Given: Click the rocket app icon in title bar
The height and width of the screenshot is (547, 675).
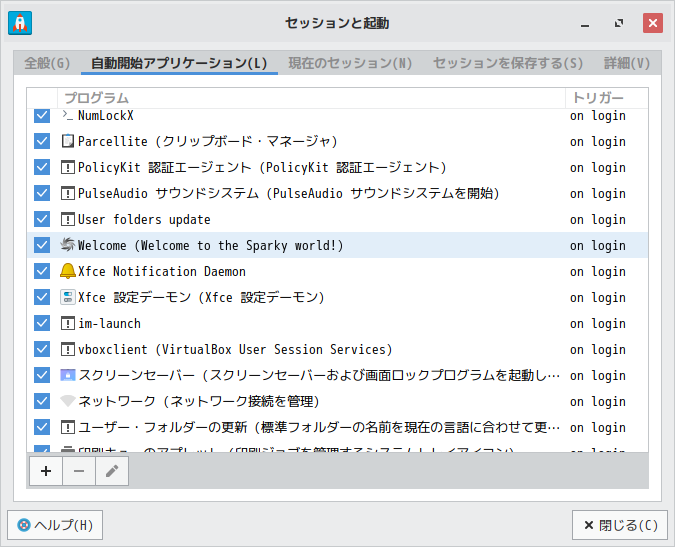Looking at the screenshot, I should [20, 23].
